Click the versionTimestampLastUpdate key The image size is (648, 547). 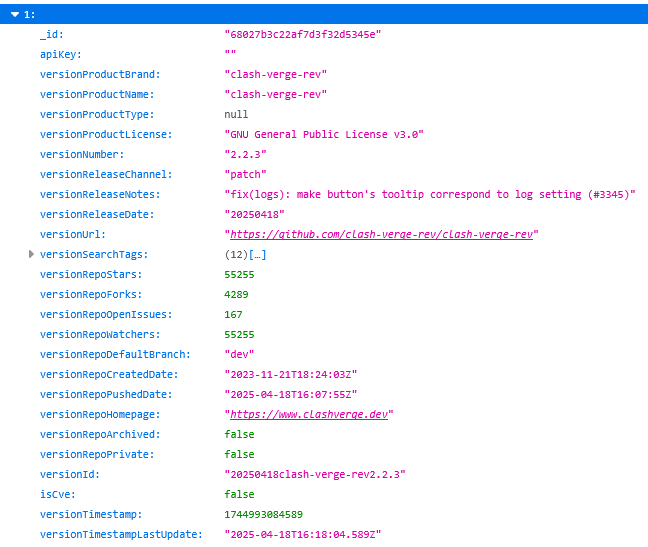pos(121,535)
